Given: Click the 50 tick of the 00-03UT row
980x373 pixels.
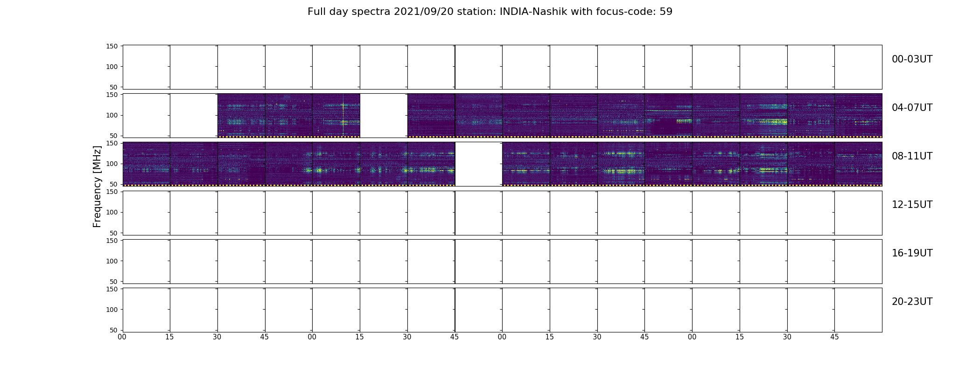Looking at the screenshot, I should click(x=114, y=87).
